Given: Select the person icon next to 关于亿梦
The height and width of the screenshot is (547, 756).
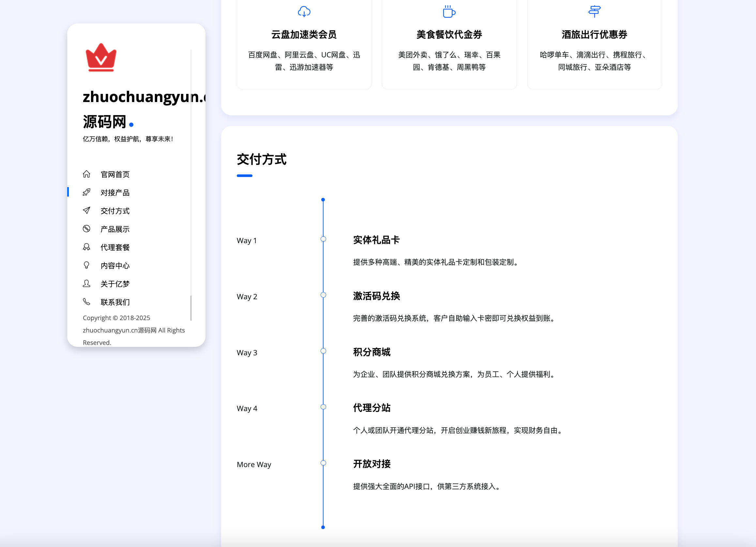Looking at the screenshot, I should 87,284.
